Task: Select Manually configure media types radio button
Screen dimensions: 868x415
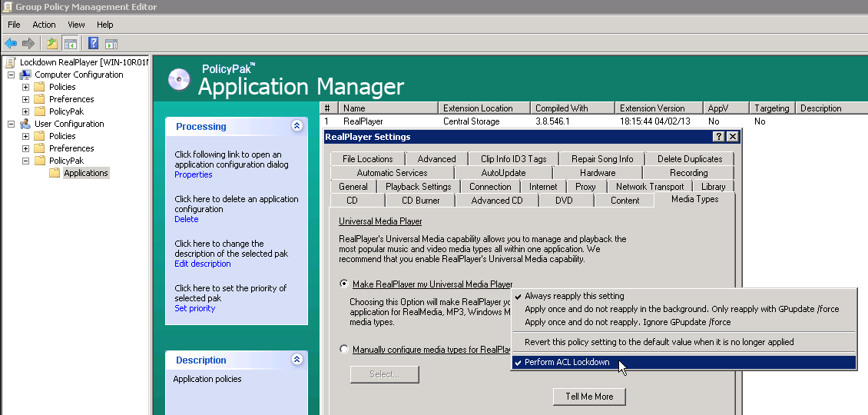Action: pyautogui.click(x=344, y=349)
